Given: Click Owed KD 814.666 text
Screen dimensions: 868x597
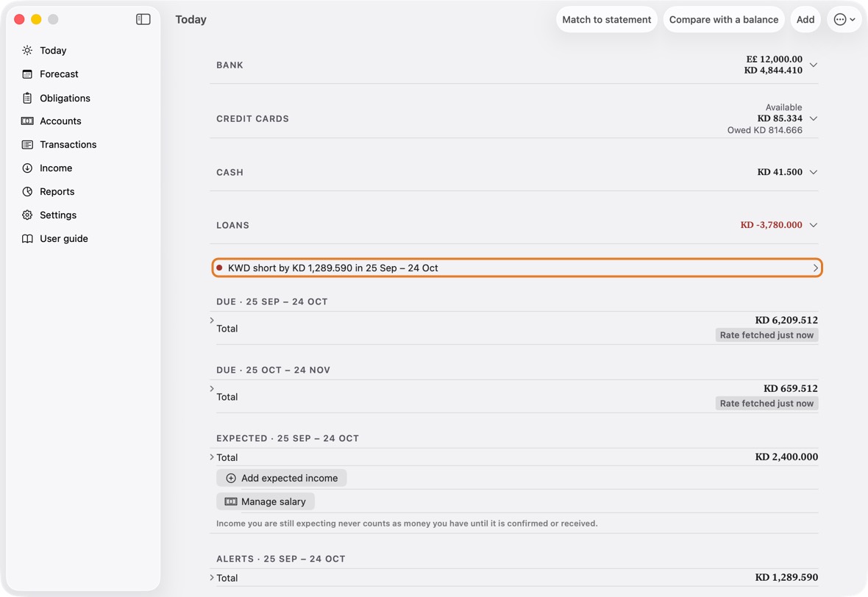Looking at the screenshot, I should pyautogui.click(x=764, y=130).
